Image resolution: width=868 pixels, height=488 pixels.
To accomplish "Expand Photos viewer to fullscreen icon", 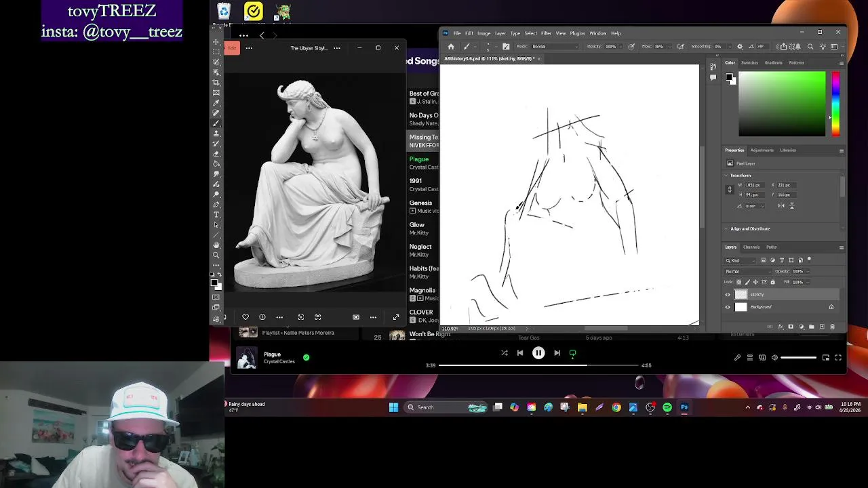I will [396, 317].
